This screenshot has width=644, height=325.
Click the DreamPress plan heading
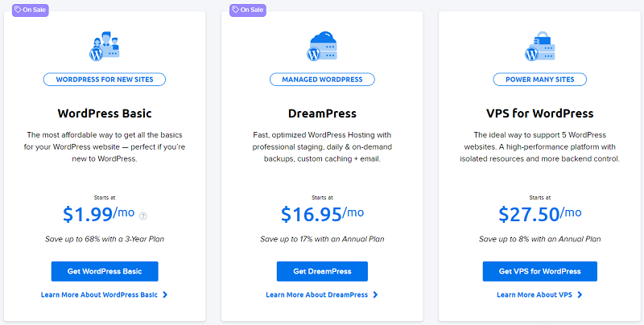point(322,113)
